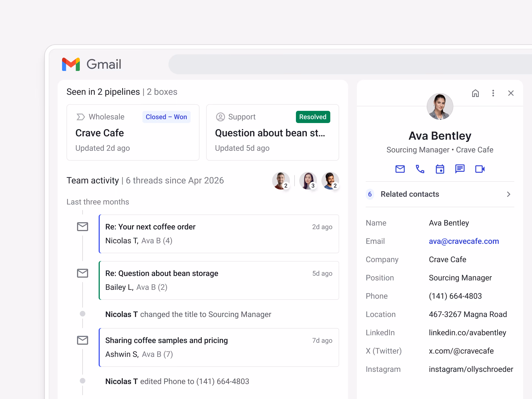
Task: Click timeline dot beside title change entry
Action: (x=83, y=314)
